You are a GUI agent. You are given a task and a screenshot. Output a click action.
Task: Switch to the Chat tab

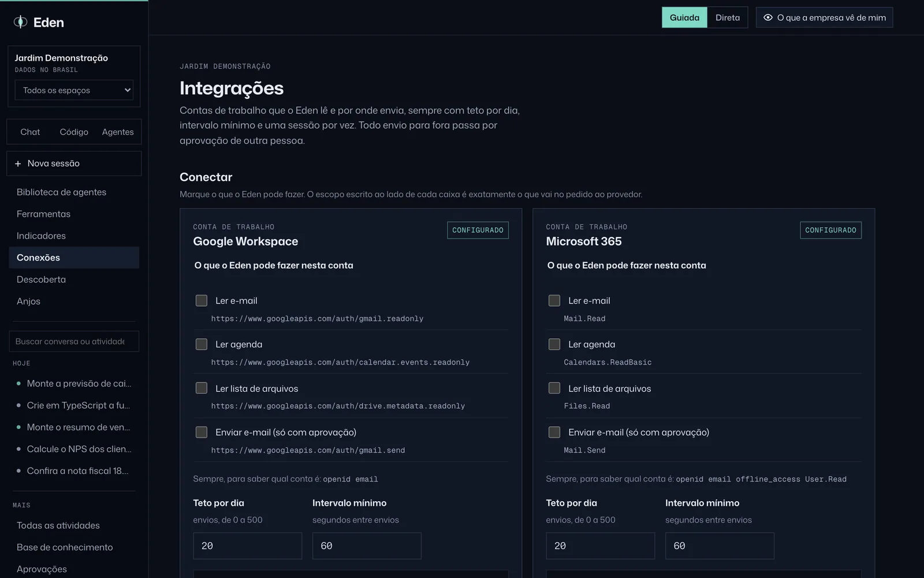pyautogui.click(x=30, y=132)
